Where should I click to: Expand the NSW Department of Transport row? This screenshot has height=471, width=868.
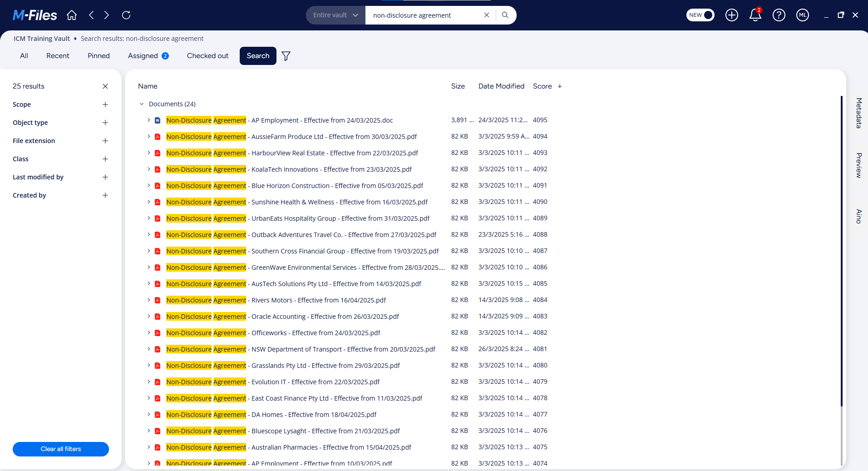[x=148, y=349]
